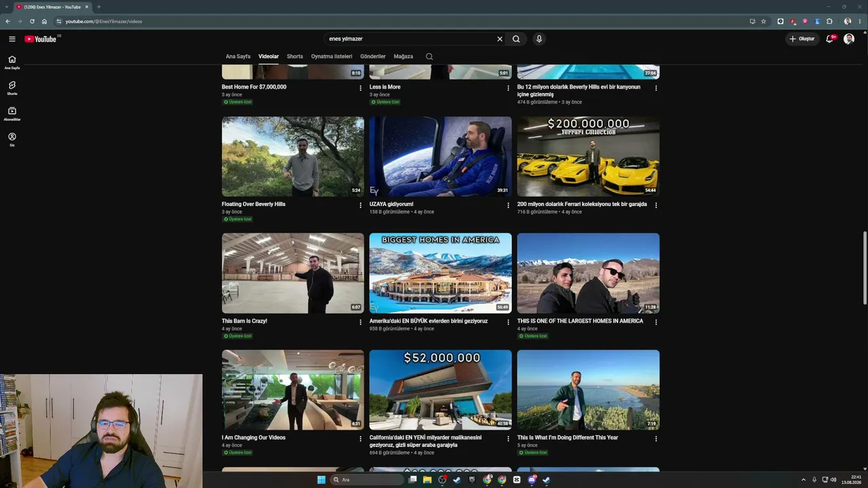This screenshot has width=868, height=488.
Task: Go to Ana Sayfa in sidebar
Action: coord(12,62)
